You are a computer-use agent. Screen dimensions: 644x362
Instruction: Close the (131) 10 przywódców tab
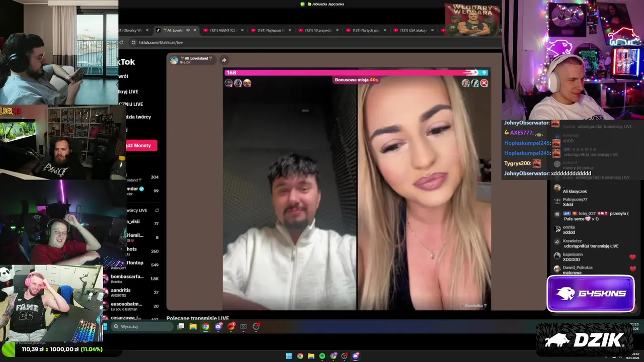337,30
